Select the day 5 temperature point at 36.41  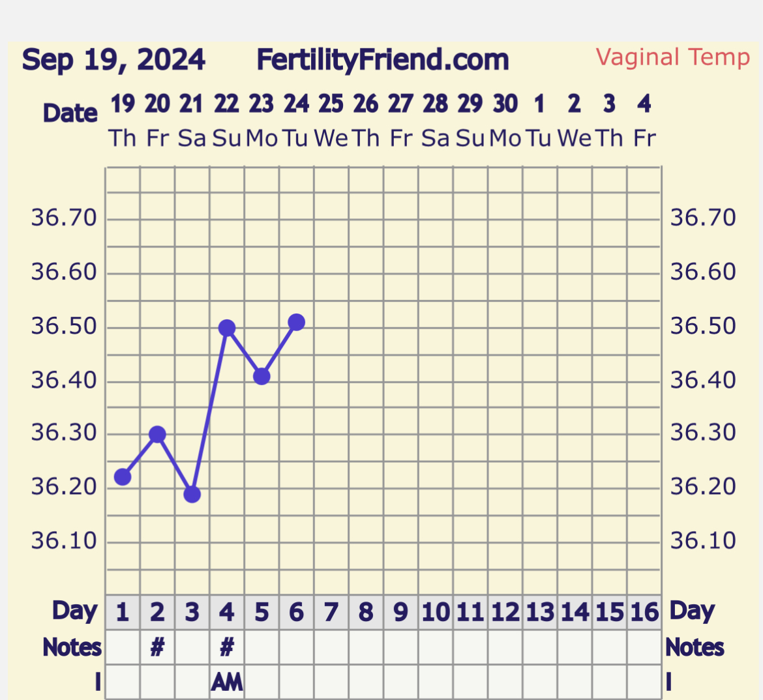pos(262,376)
